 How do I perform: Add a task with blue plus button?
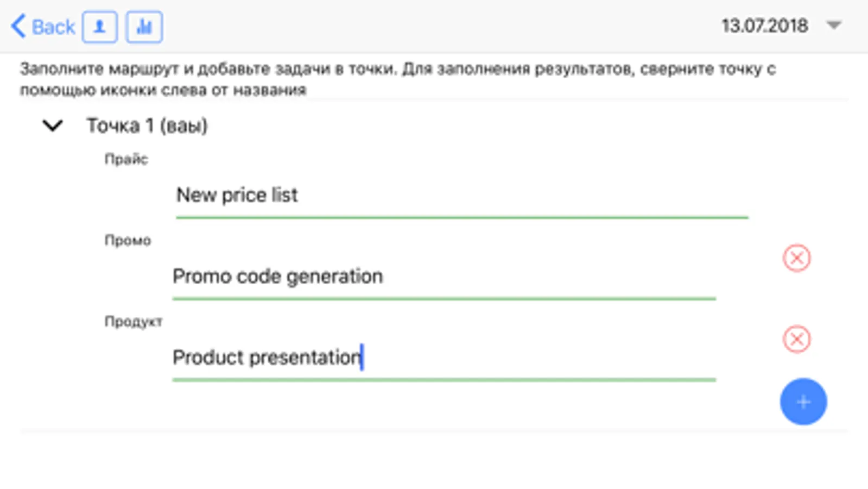(x=803, y=402)
